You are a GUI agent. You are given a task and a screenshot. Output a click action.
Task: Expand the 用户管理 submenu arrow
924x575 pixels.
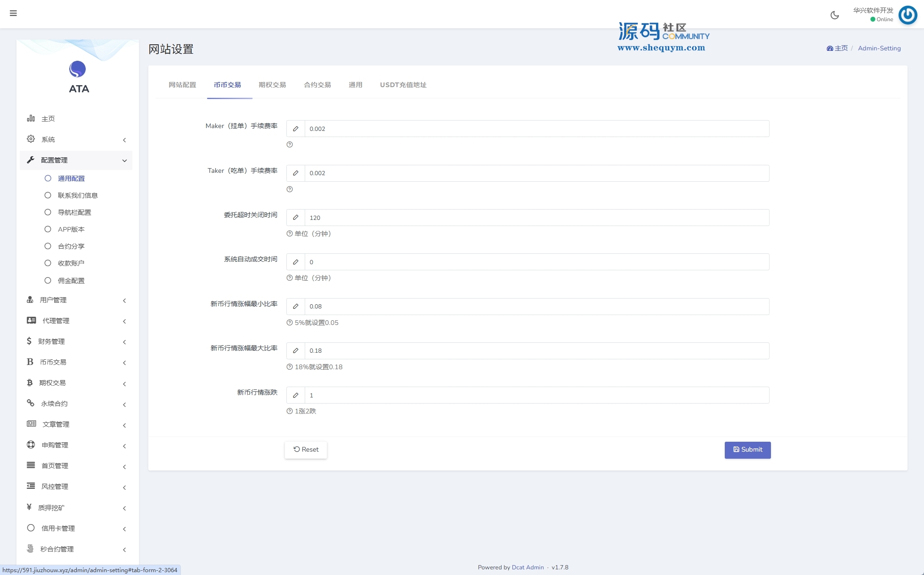click(124, 300)
